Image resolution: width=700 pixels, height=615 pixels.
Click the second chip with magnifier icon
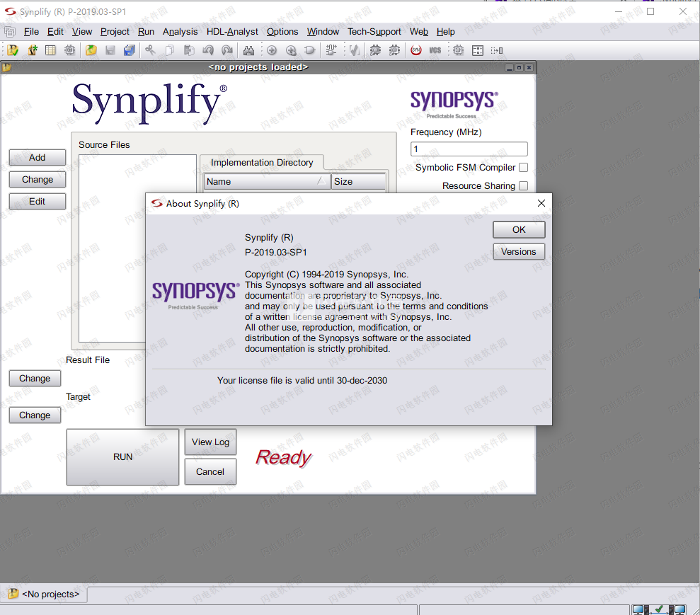click(395, 50)
